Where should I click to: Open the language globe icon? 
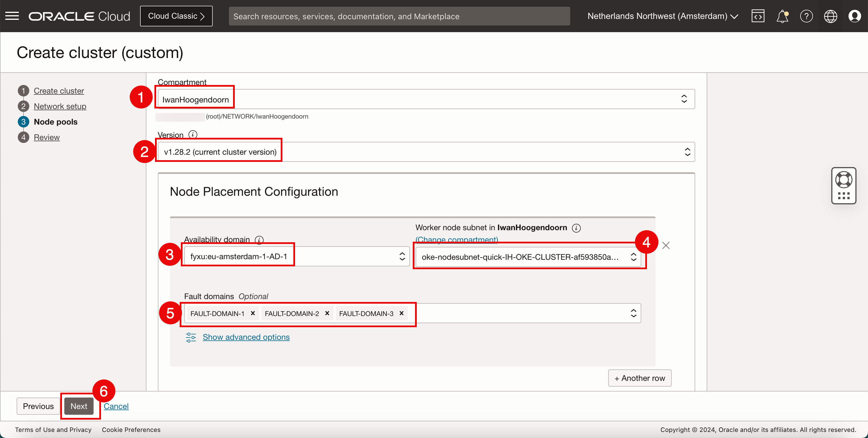click(x=830, y=16)
